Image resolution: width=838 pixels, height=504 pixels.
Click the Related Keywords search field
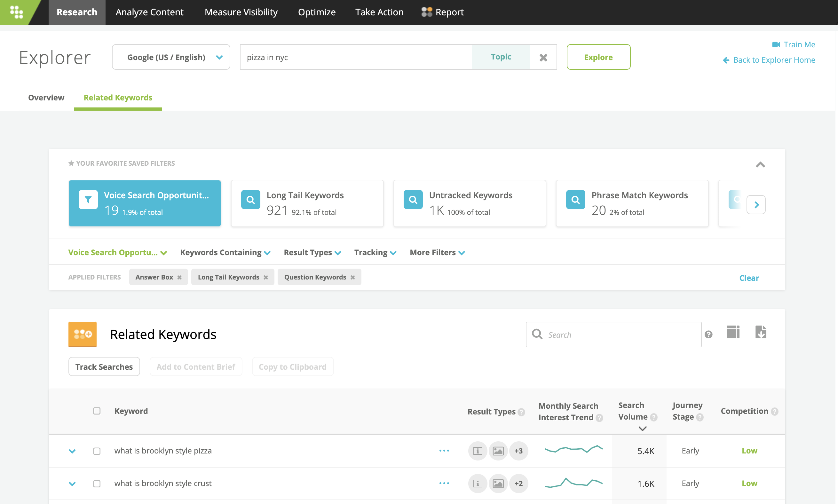613,335
